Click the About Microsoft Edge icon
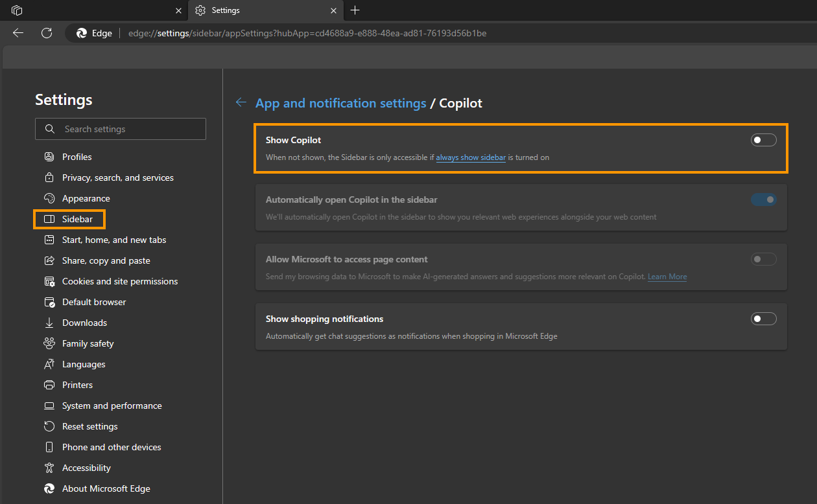Screen dimensions: 817x504 (x=49, y=488)
